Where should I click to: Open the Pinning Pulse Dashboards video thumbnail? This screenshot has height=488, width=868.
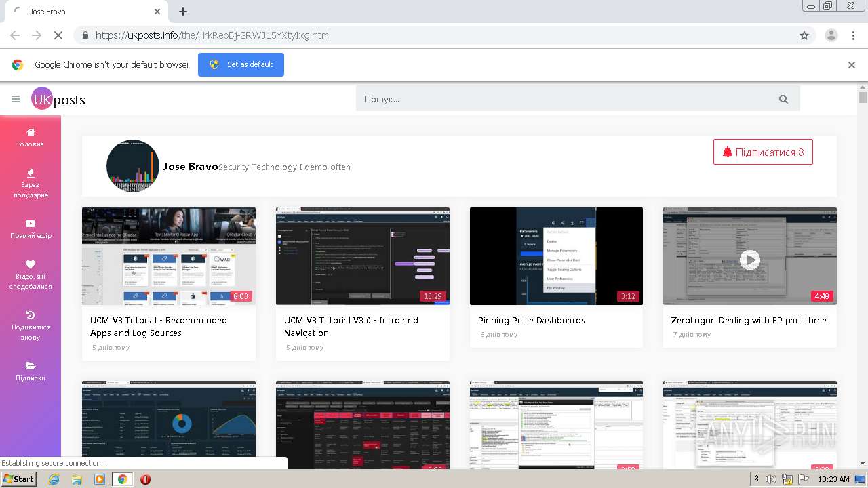click(556, 256)
